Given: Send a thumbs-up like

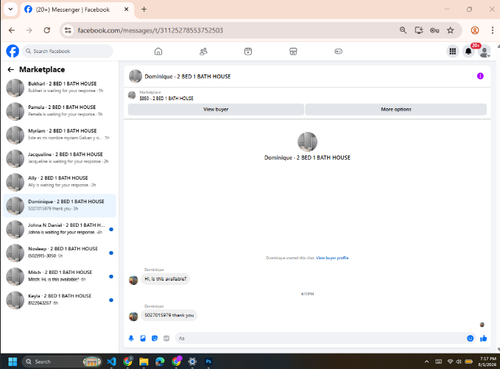Looking at the screenshot, I should (483, 338).
